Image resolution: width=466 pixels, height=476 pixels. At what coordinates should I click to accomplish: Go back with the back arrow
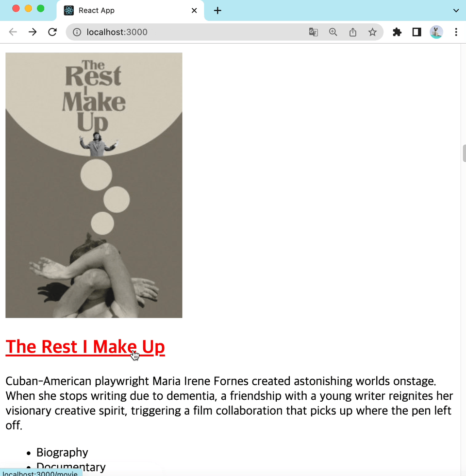[x=13, y=32]
